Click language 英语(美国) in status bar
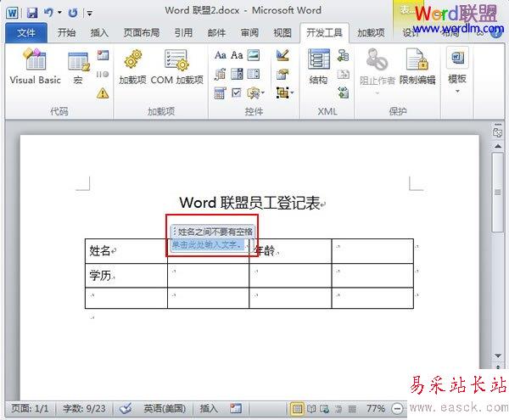The height and width of the screenshot is (420, 509). (165, 408)
